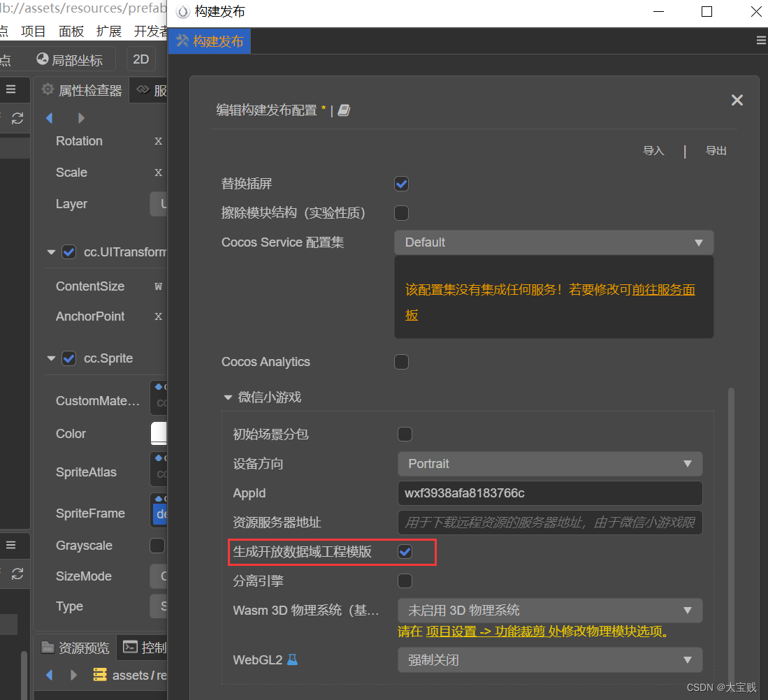Viewport: 768px width, 700px height.
Task: Enable the 分离引擎 checkbox
Action: pyautogui.click(x=405, y=581)
